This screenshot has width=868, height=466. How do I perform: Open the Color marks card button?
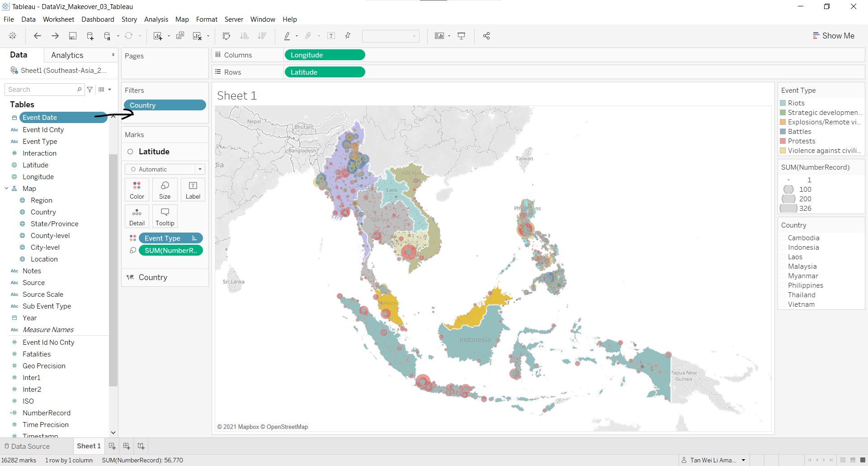[x=137, y=190]
